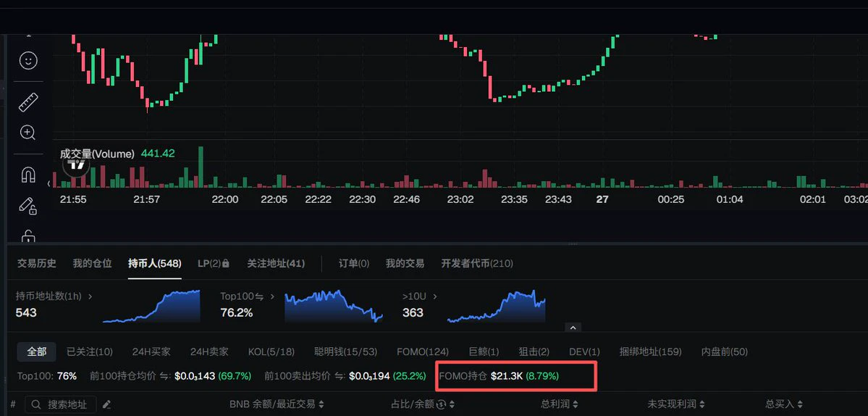The width and height of the screenshot is (868, 416).
Task: Open the 交易历史 tab
Action: (36, 264)
